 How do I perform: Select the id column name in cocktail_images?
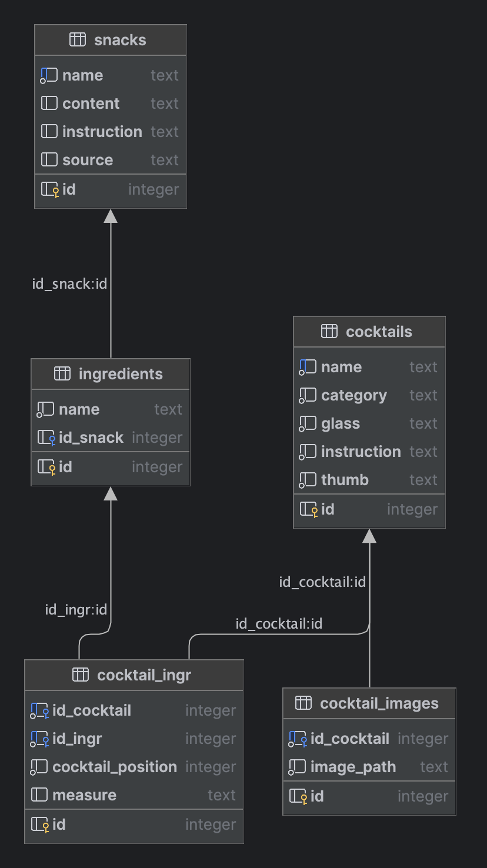point(317,796)
